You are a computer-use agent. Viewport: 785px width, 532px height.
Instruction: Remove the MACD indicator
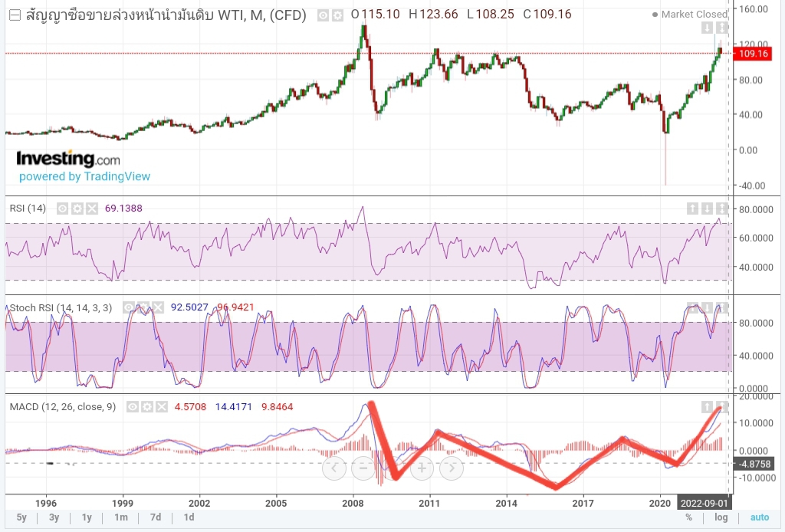point(161,407)
